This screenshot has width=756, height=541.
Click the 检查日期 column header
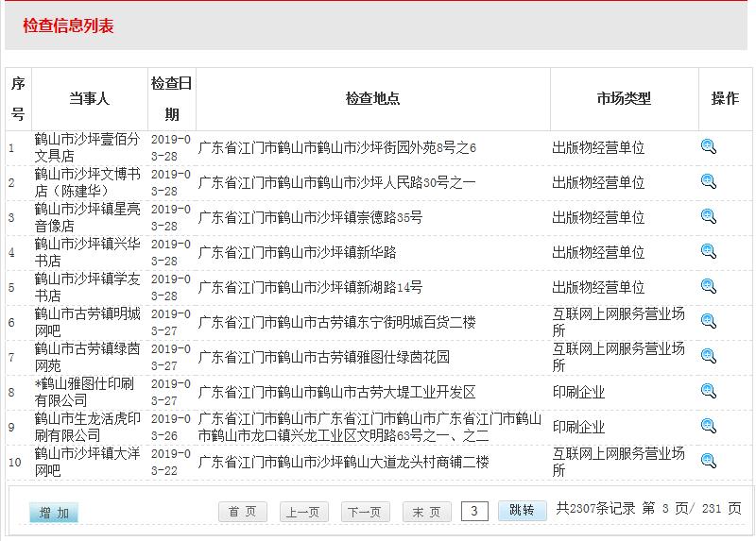[171, 98]
